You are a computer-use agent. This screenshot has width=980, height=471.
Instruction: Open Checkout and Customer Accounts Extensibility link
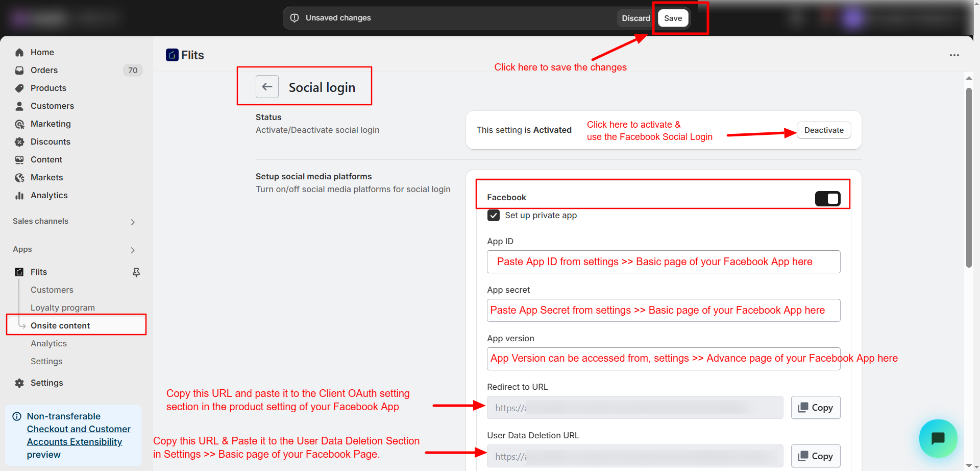click(79, 435)
